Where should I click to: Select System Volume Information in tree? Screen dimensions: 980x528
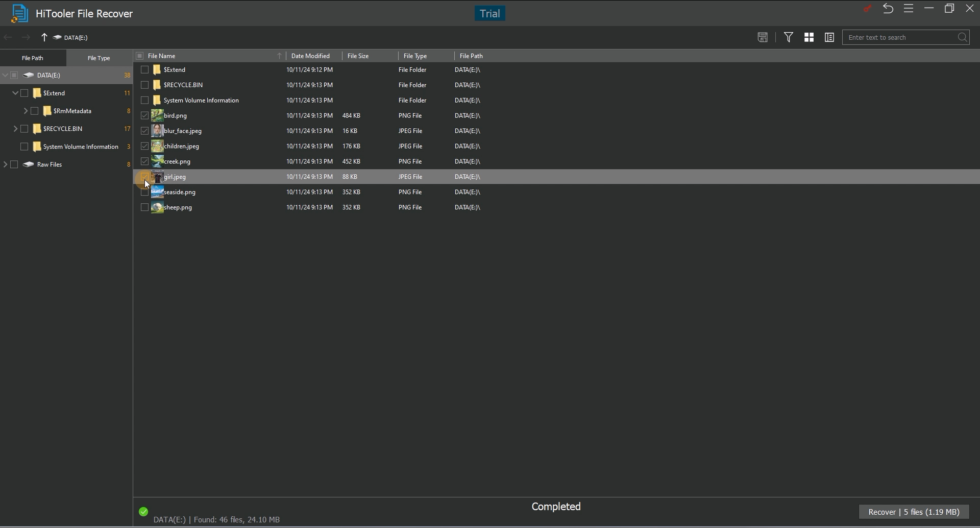click(x=81, y=147)
